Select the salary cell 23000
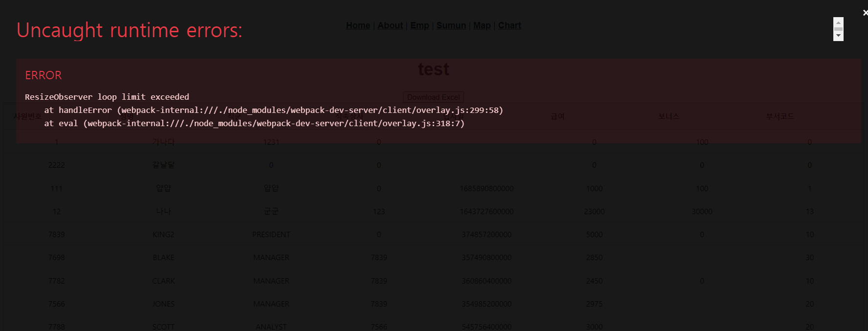Image resolution: width=868 pixels, height=331 pixels. (594, 211)
